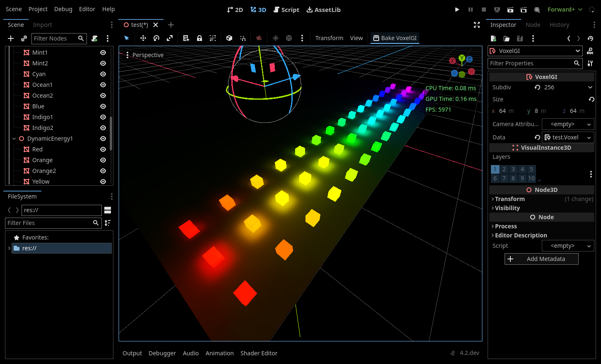
Task: Toggle preview sunlight in the viewport
Action: [x=276, y=38]
